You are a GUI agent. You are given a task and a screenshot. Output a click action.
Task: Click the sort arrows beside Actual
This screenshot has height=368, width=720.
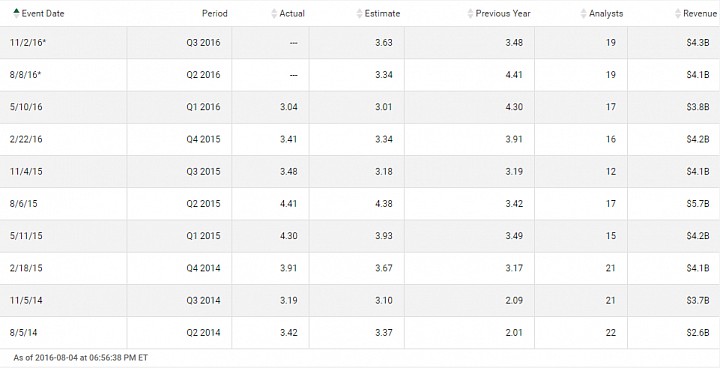point(274,13)
